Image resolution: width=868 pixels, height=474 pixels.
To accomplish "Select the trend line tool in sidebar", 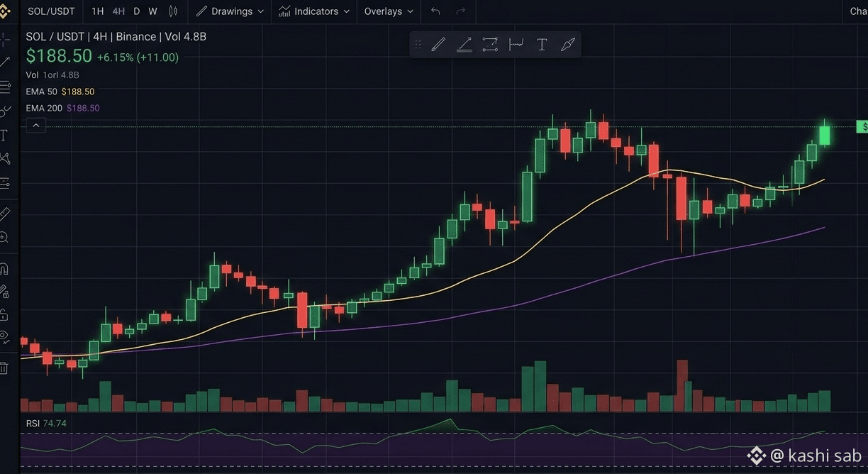I will click(x=4, y=62).
